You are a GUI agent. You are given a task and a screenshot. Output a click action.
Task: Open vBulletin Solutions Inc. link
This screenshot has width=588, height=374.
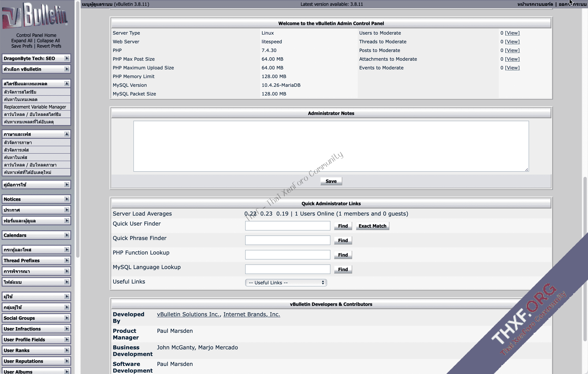pos(188,314)
